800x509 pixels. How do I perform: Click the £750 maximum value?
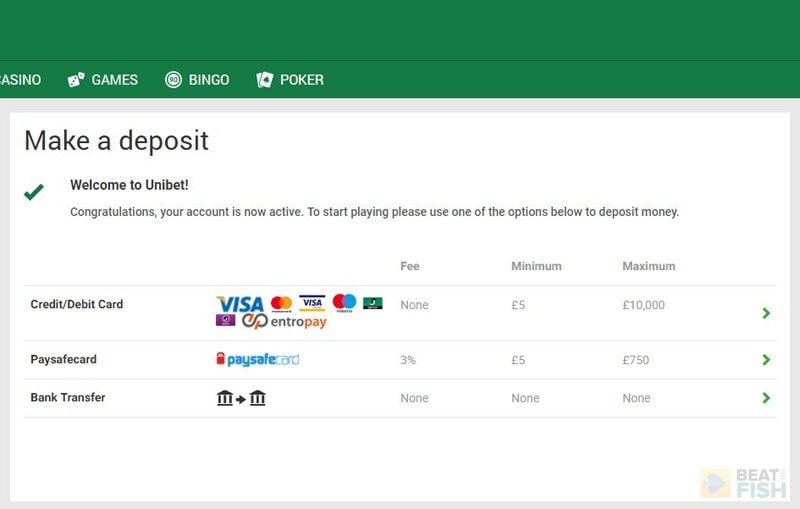click(x=636, y=360)
